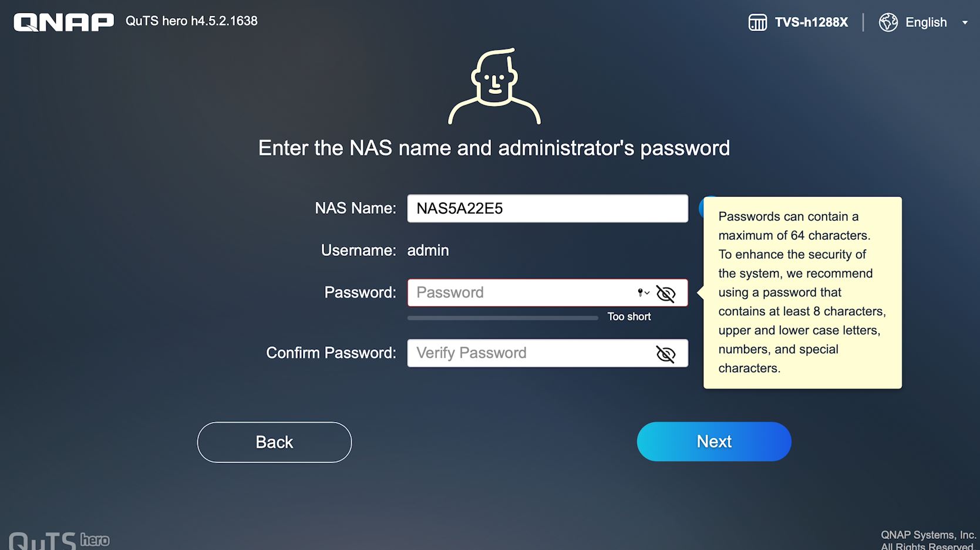Toggle visibility of the Confirm Password field
The width and height of the screenshot is (980, 550).
point(666,354)
